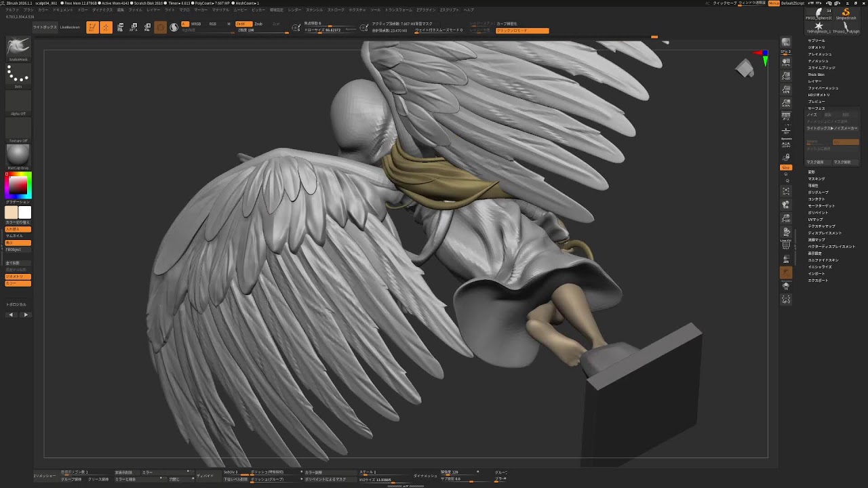Toggle Zsub sculpt mode
This screenshot has width=868, height=488.
[x=258, y=24]
